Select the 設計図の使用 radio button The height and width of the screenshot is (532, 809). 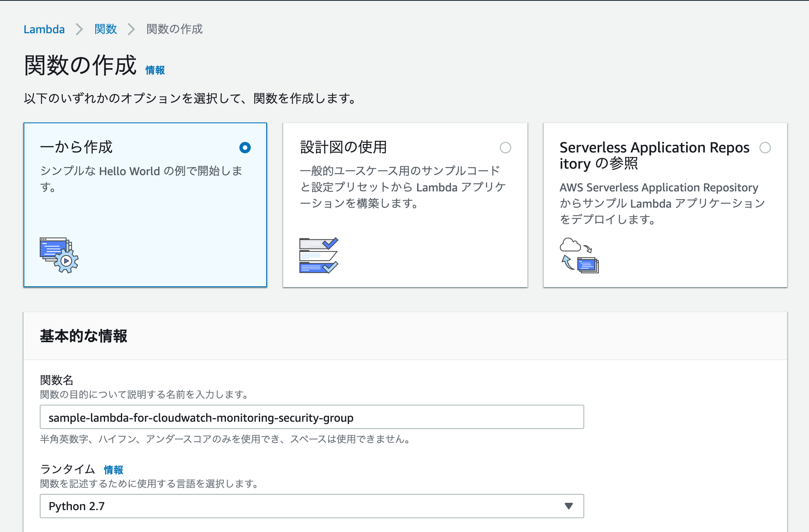pyautogui.click(x=505, y=148)
